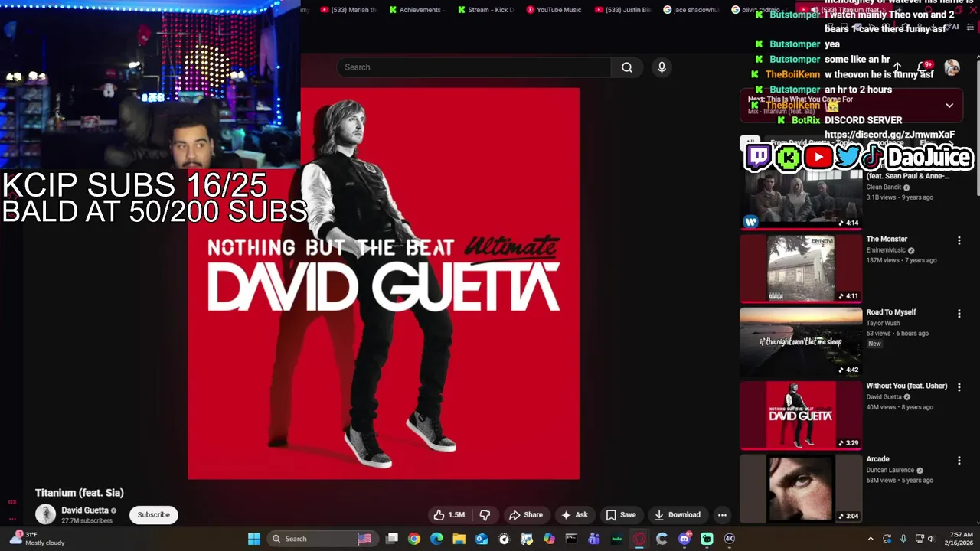The image size is (980, 551).
Task: Save the video to a playlist
Action: click(621, 515)
